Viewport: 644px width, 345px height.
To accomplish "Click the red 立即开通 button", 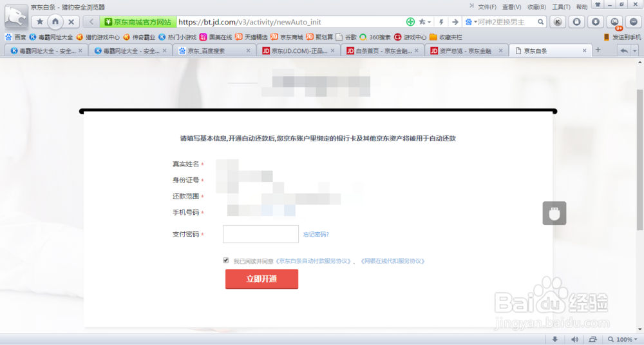I will (x=261, y=279).
